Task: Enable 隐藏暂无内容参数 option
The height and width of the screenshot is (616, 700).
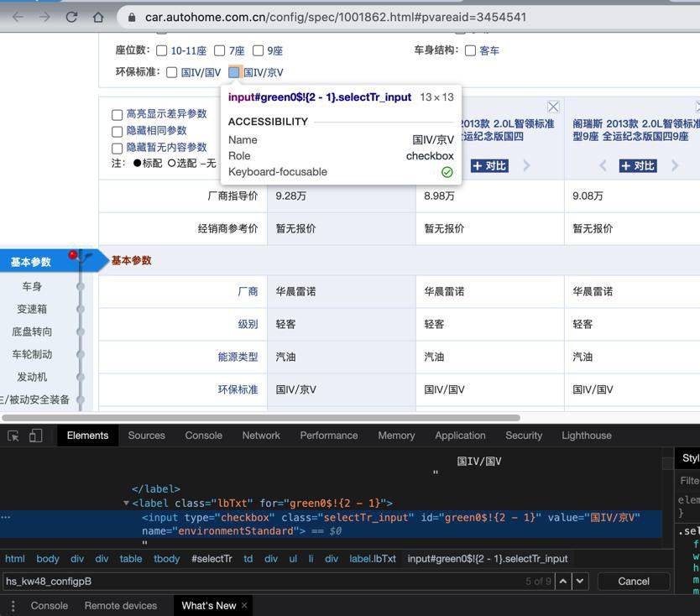Action: (117, 149)
